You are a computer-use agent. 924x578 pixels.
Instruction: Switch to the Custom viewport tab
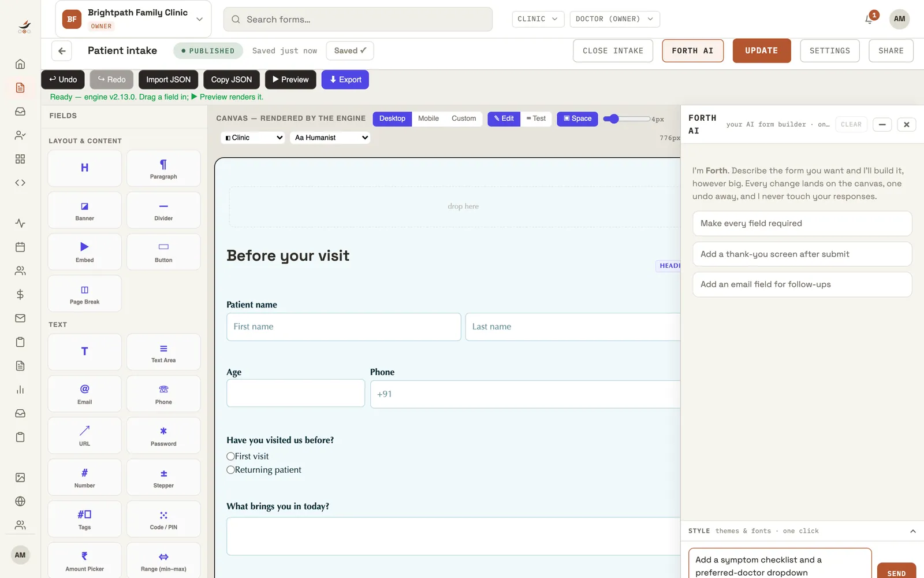click(x=464, y=118)
